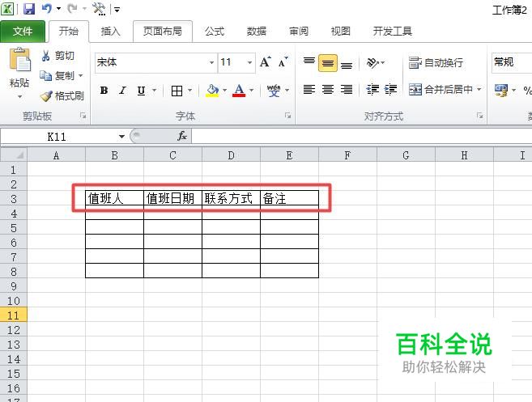Image resolution: width=532 pixels, height=402 pixels.
Task: Open Customize Quick Access Toolbar dropdown
Action: coord(117,10)
